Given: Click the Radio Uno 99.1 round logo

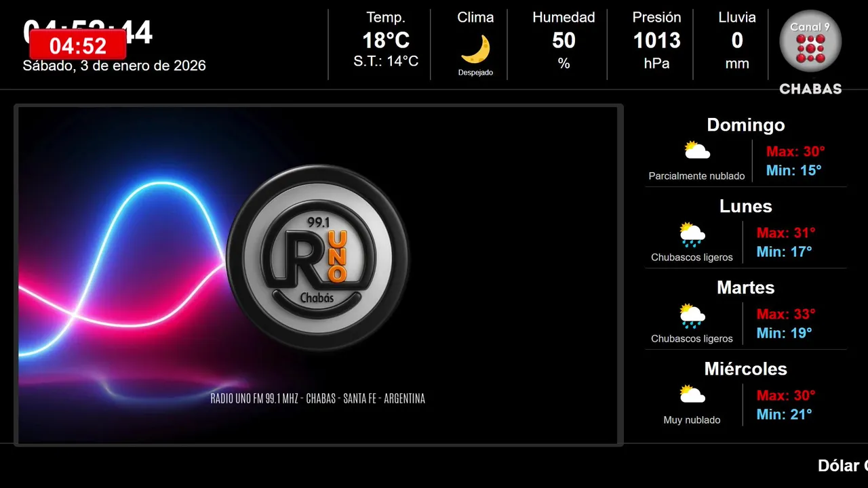Looking at the screenshot, I should (317, 258).
